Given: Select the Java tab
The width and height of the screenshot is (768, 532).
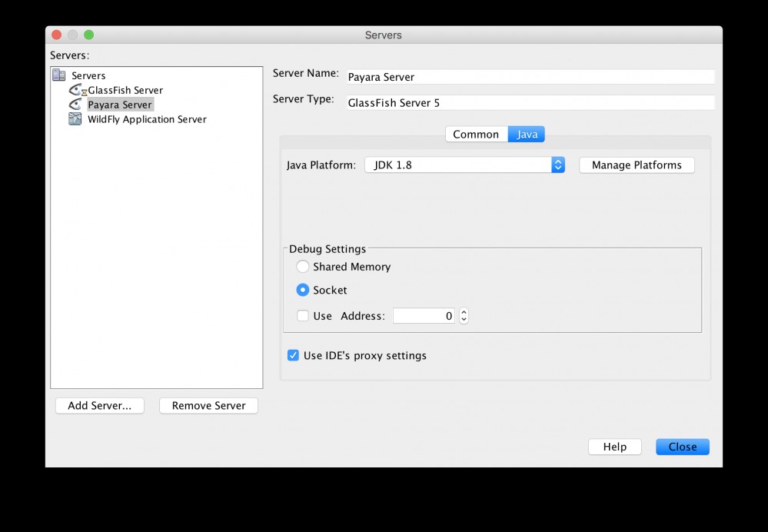Looking at the screenshot, I should [x=526, y=134].
